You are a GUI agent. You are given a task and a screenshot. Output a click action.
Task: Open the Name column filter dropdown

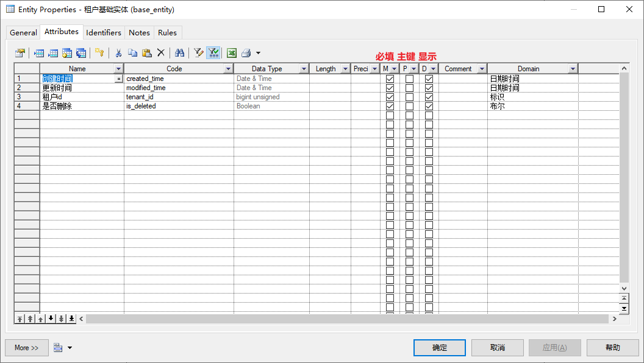(119, 68)
